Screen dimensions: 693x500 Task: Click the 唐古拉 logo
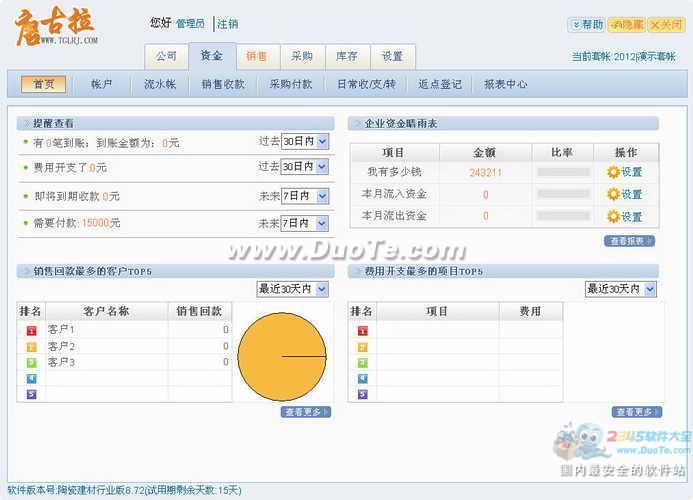click(x=57, y=30)
